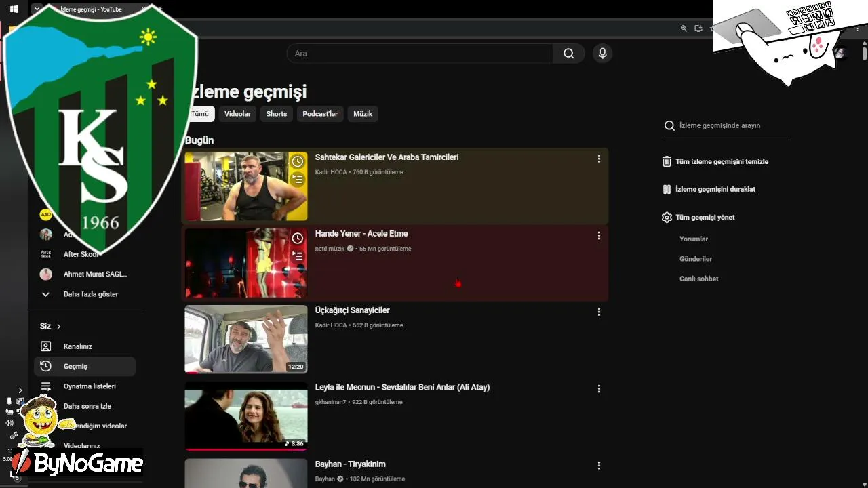Click 'After Skool' subscription label

point(81,254)
